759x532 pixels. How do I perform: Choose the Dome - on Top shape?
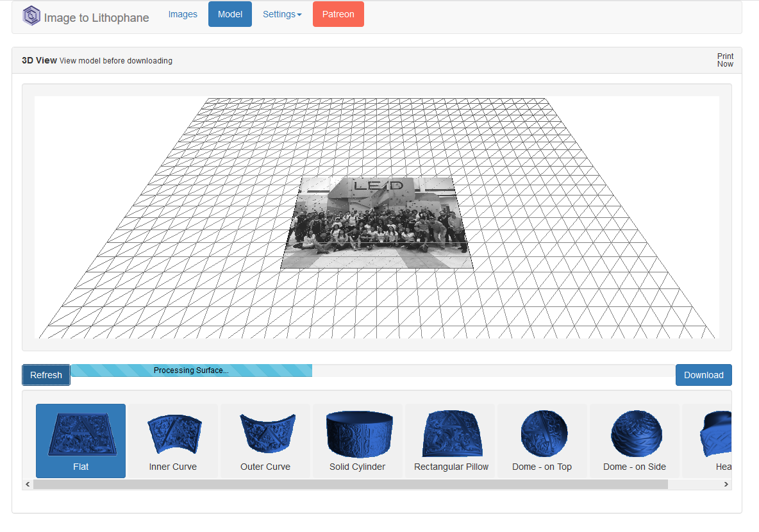tap(542, 441)
